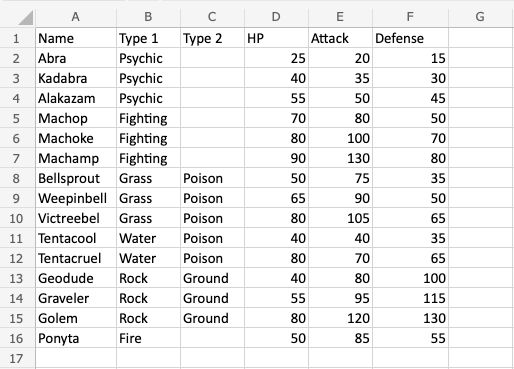Screen dimensions: 514x369
Task: Select column G header
Action: click(x=480, y=17)
